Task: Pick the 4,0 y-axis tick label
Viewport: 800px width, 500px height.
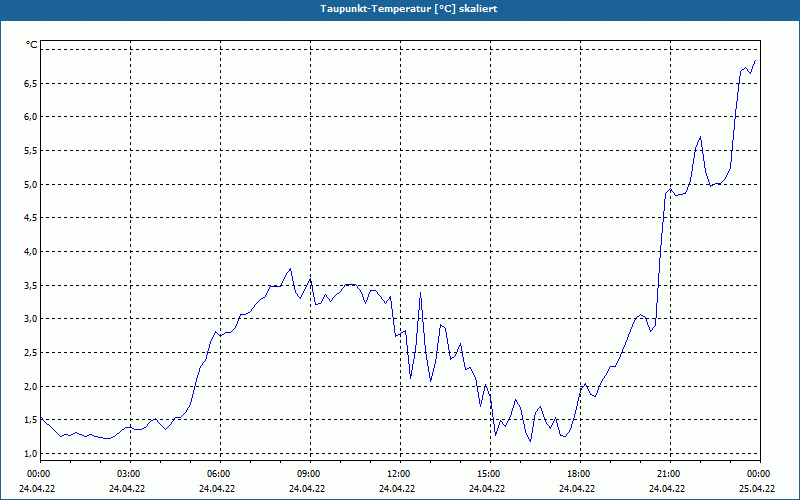Action: [x=31, y=252]
